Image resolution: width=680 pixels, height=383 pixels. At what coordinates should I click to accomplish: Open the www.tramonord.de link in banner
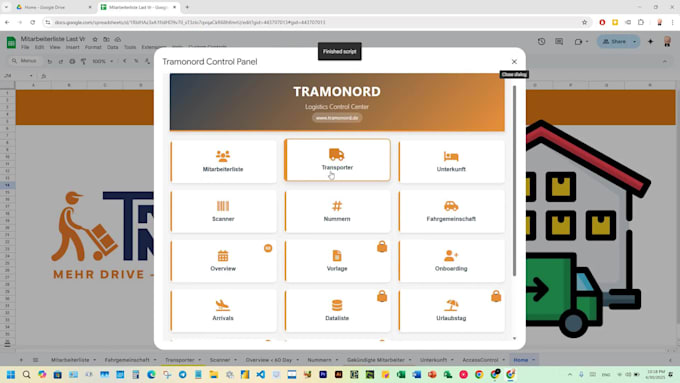click(337, 118)
